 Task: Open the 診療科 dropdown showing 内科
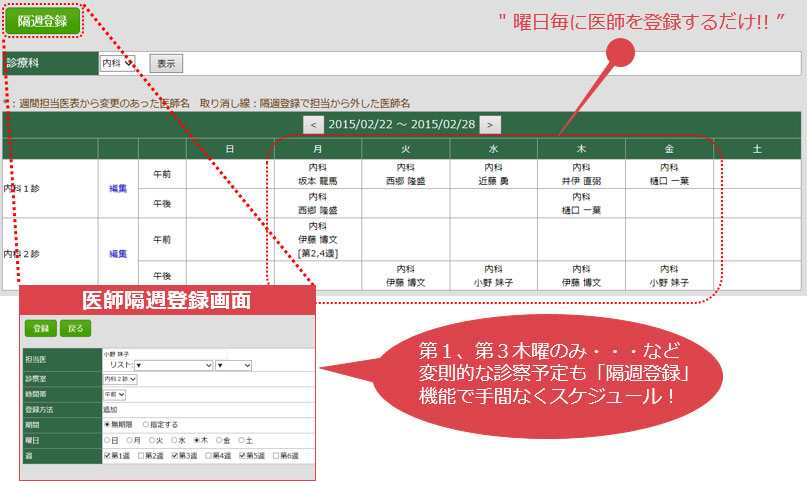pos(118,63)
